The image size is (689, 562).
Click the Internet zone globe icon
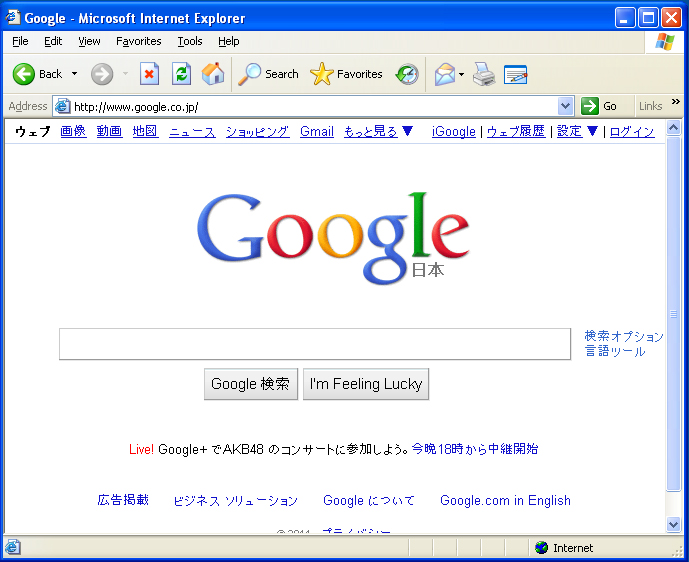tap(541, 547)
